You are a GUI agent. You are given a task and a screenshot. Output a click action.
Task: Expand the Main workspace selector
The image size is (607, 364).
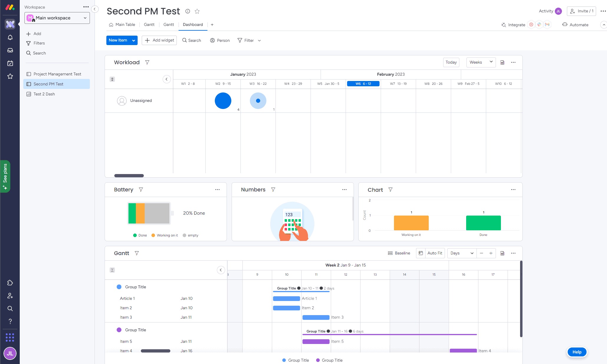click(x=57, y=18)
